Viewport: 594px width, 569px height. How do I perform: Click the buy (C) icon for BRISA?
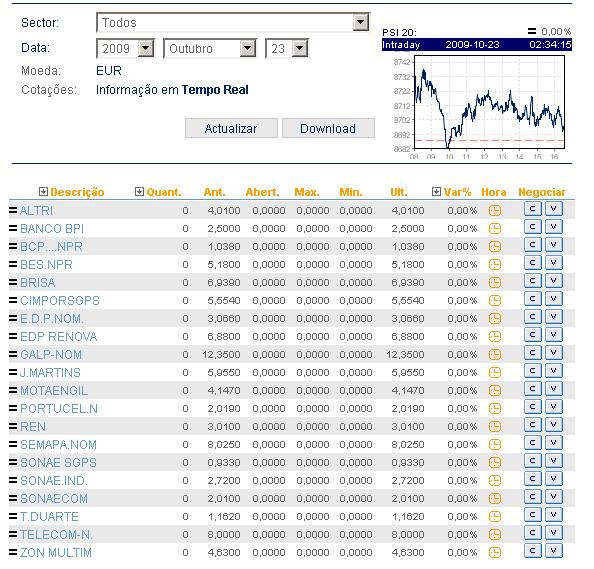(x=532, y=281)
